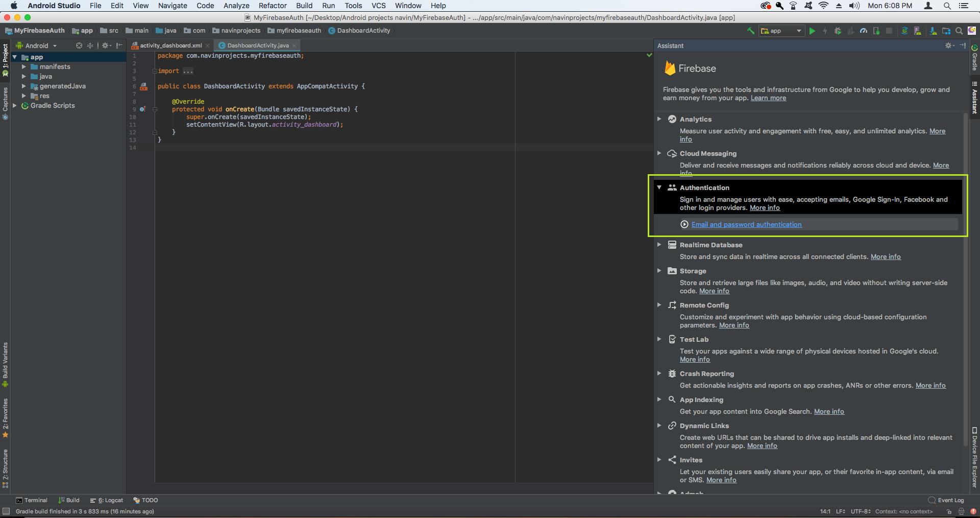Screen dimensions: 980x518
Task: Open the AVD Manager icon
Action: [917, 31]
